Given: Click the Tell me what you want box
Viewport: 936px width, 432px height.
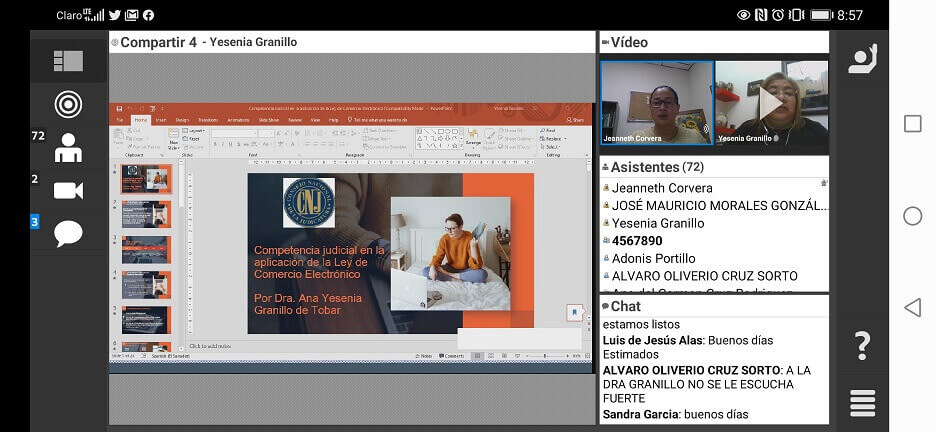Looking at the screenshot, I should coord(377,120).
